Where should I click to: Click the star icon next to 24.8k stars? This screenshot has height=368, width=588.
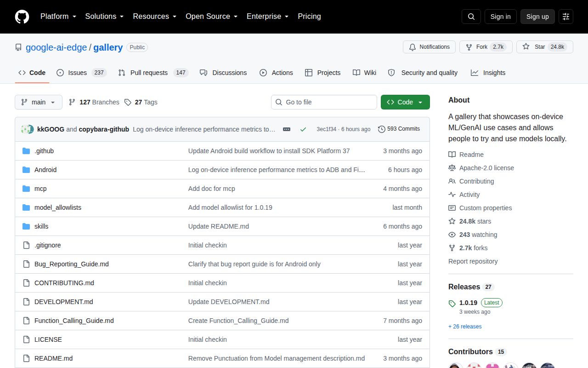[452, 221]
